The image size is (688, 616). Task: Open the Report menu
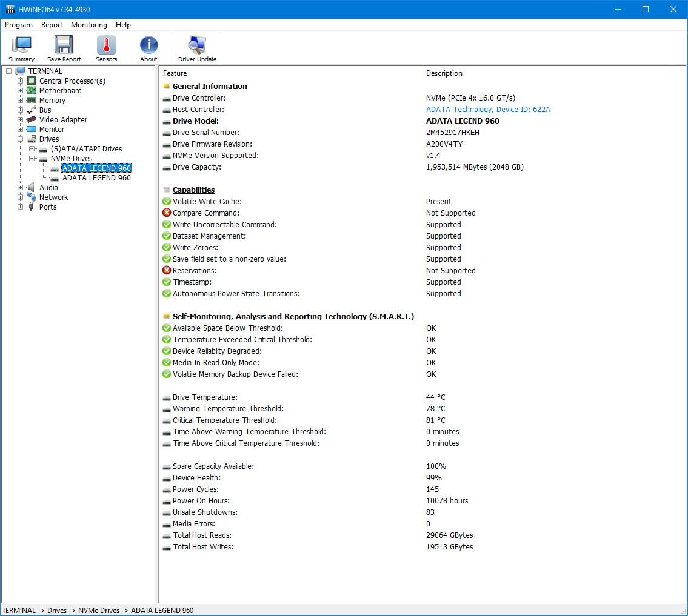point(52,25)
